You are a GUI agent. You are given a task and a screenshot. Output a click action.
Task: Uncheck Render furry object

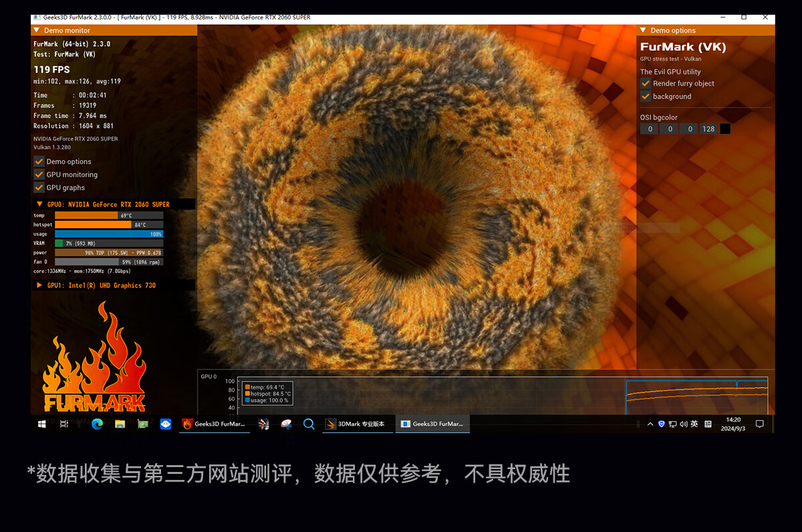tap(646, 84)
